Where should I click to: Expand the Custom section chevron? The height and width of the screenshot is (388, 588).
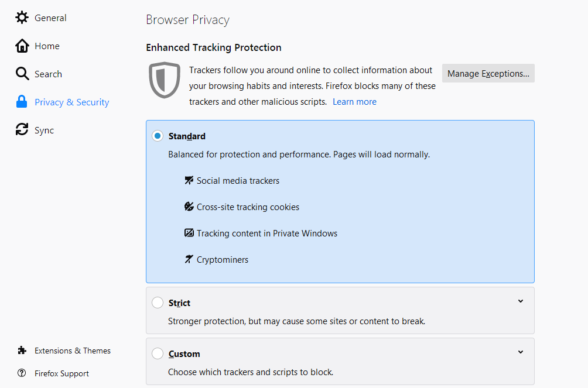pos(521,352)
